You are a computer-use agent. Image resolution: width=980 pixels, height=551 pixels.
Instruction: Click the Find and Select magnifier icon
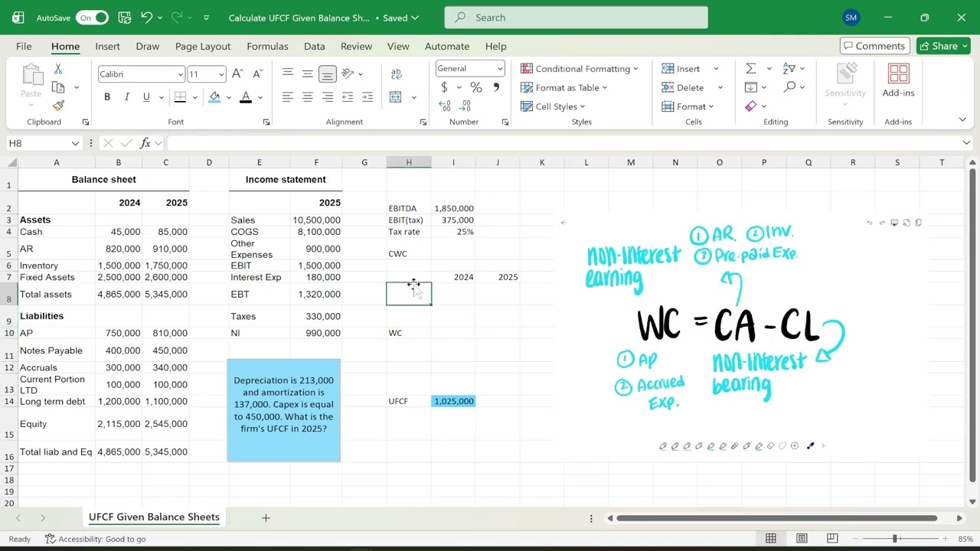pos(789,87)
